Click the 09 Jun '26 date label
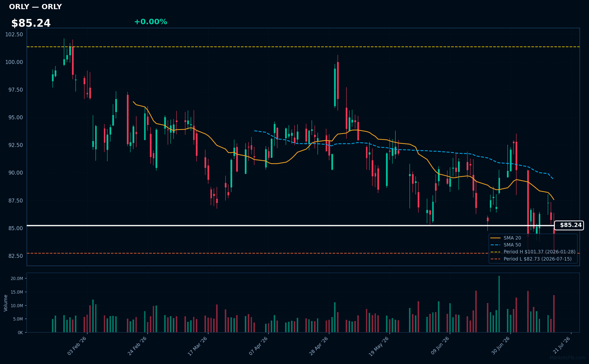This screenshot has width=589, height=364. pos(440,345)
